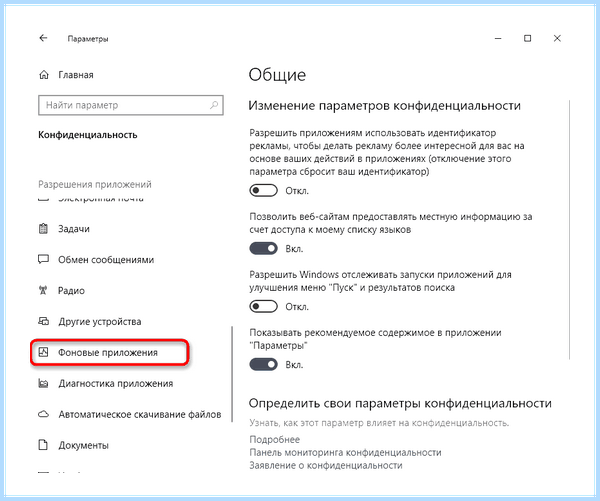Click the Обмен сообщениями chat icon
The width and height of the screenshot is (600, 501).
(x=44, y=259)
